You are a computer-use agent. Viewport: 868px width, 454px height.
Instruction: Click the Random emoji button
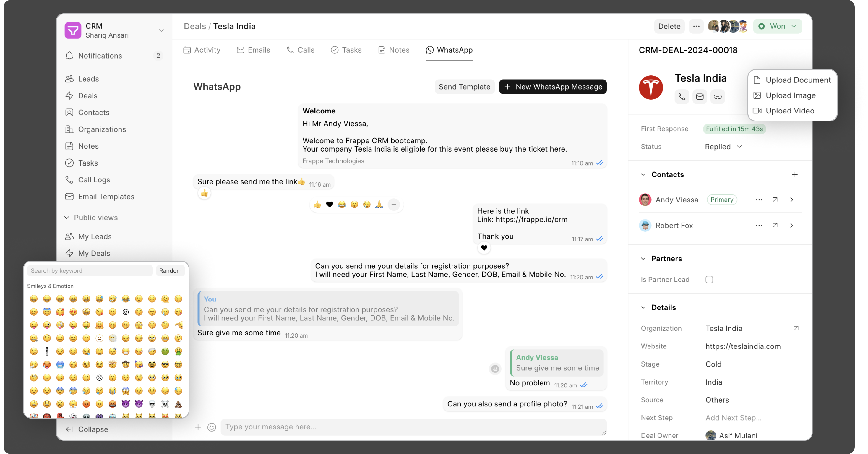click(x=170, y=271)
